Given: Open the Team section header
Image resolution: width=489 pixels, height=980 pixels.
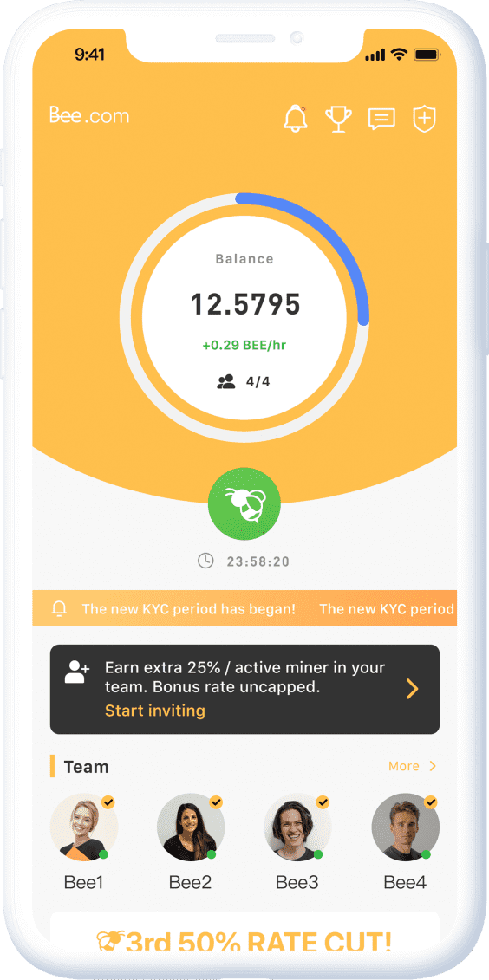Looking at the screenshot, I should coord(86,766).
